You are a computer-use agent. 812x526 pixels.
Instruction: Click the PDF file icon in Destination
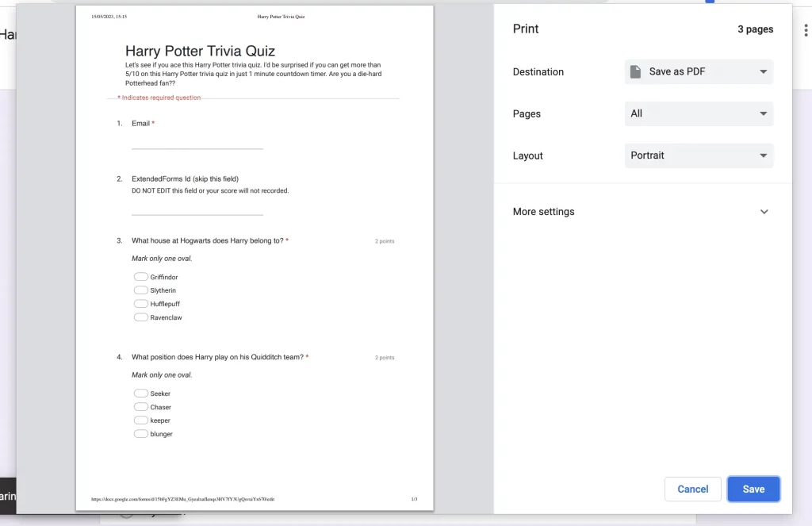coord(635,71)
